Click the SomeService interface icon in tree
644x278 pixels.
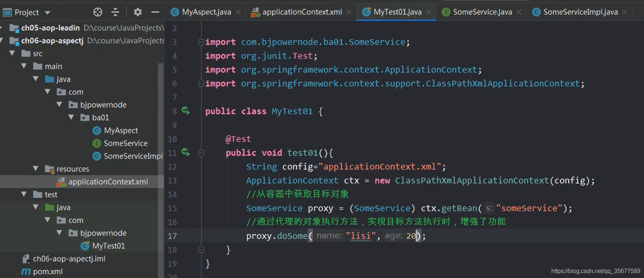click(x=97, y=143)
